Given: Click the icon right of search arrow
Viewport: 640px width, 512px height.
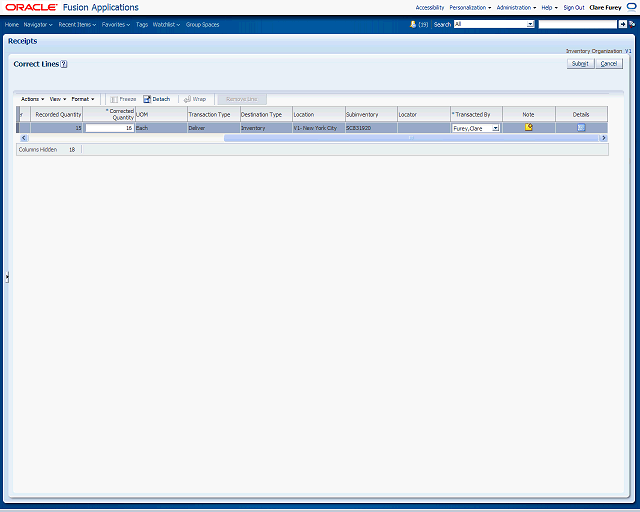Looking at the screenshot, I should pos(631,24).
